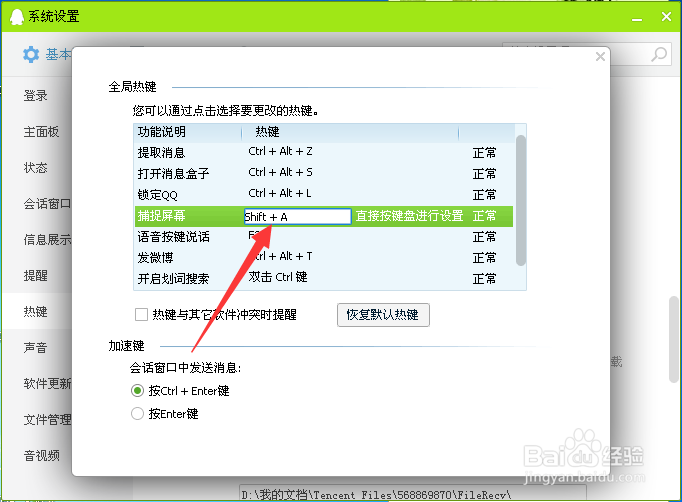Select the 锁定QQ hotkey row
This screenshot has width=682, height=502.
point(324,194)
